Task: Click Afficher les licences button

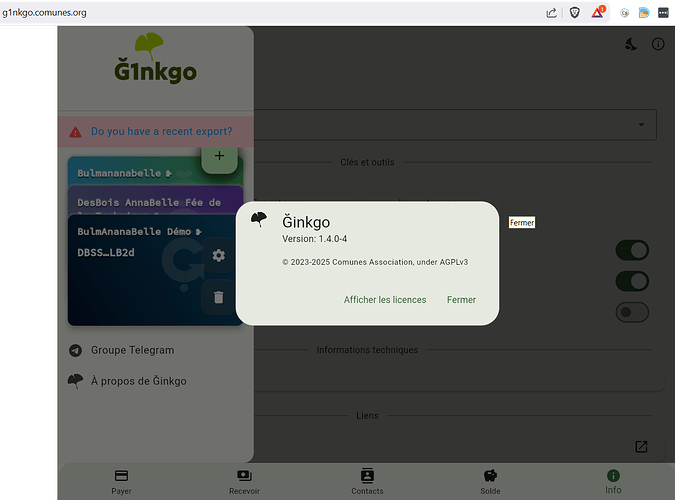Action: 385,300
